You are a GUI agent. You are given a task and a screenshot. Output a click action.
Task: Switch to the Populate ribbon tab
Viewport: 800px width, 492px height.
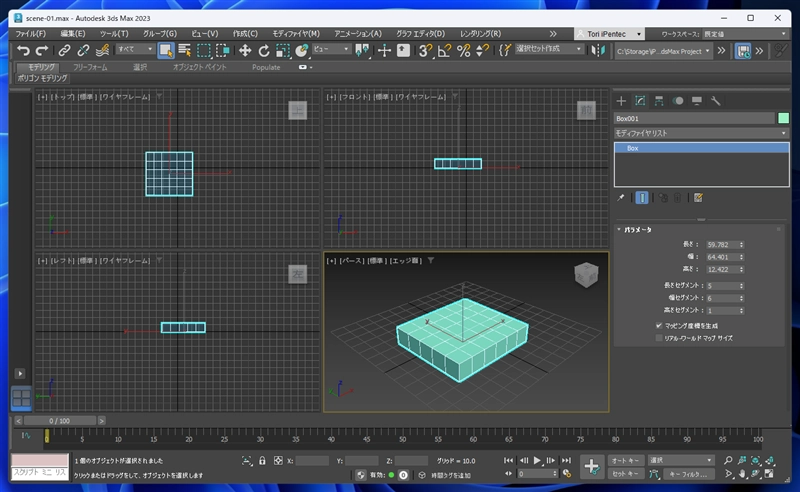click(266, 67)
